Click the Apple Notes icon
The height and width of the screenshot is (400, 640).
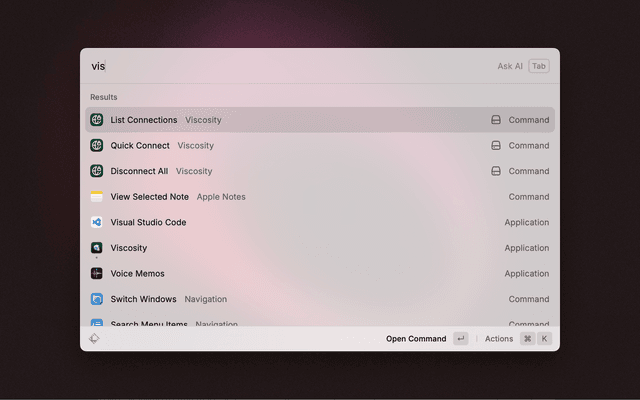tap(97, 197)
